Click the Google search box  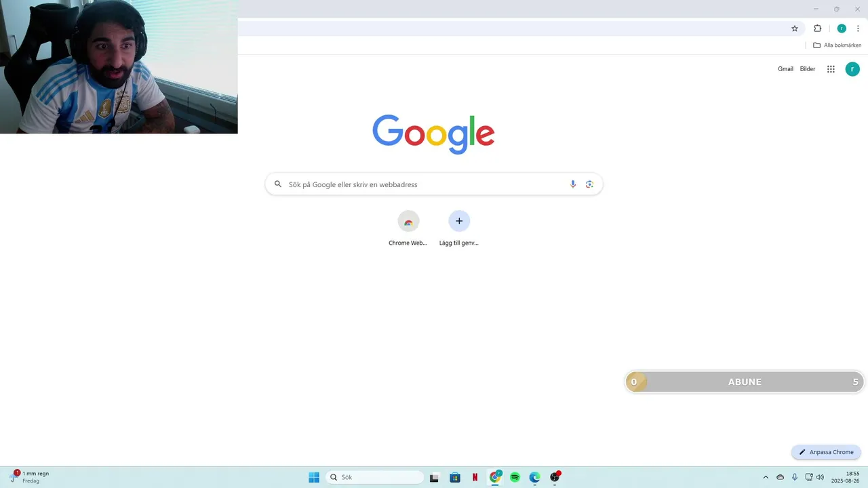(434, 184)
